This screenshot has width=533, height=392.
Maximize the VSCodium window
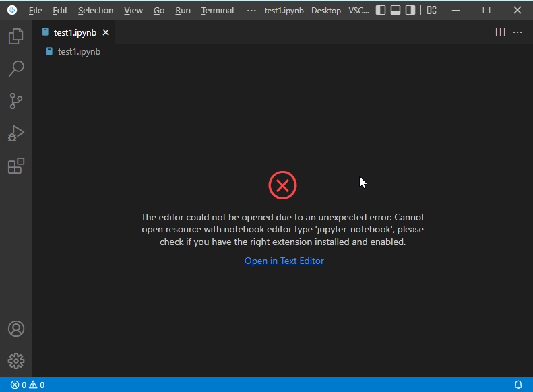point(487,10)
